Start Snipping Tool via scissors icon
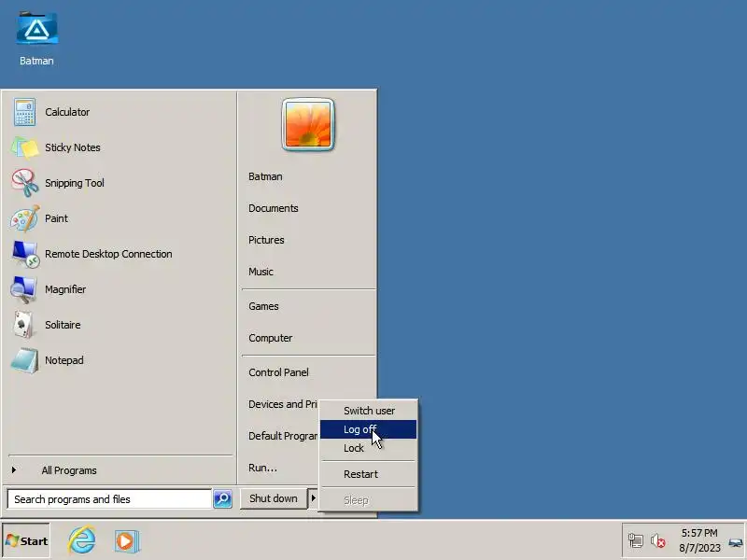The width and height of the screenshot is (747, 560). [24, 183]
